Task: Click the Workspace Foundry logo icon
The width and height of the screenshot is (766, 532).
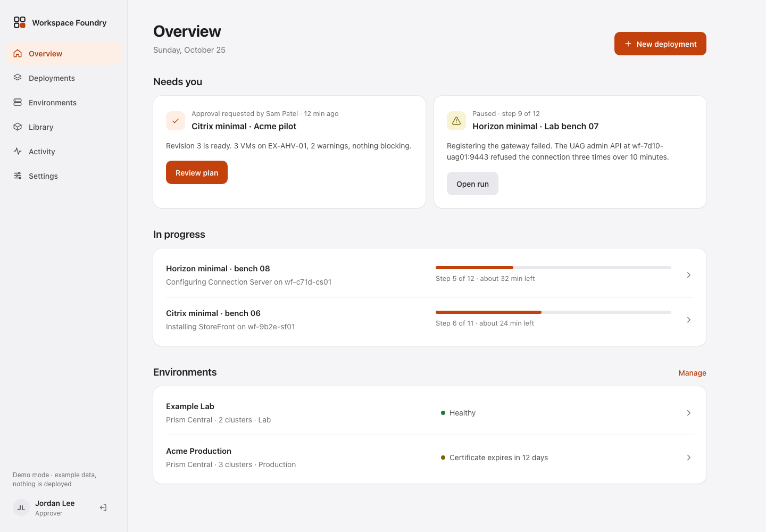Action: pos(20,22)
